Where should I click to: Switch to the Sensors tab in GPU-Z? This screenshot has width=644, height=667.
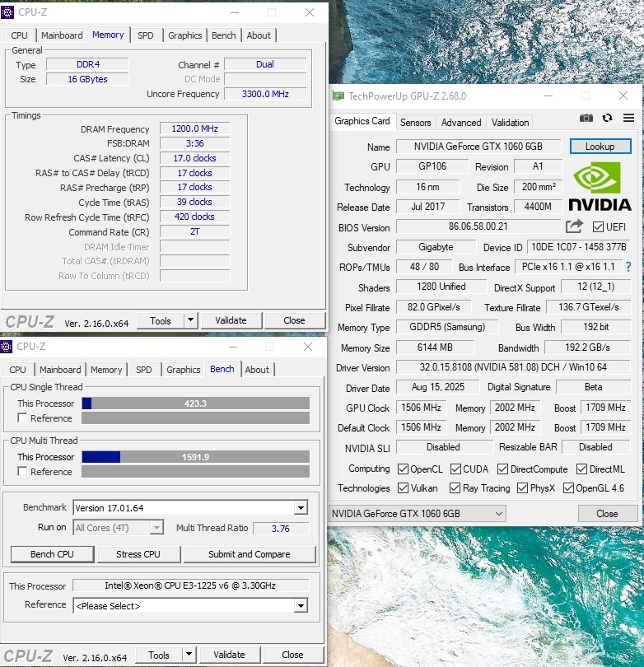point(415,123)
